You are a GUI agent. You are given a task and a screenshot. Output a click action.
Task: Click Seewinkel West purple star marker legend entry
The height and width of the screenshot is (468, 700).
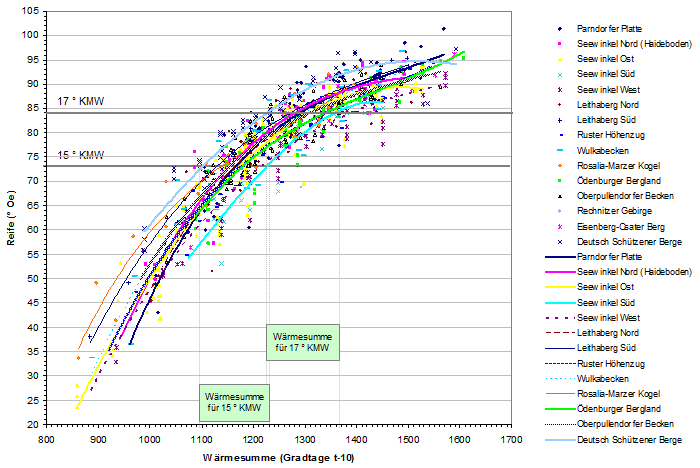point(598,90)
